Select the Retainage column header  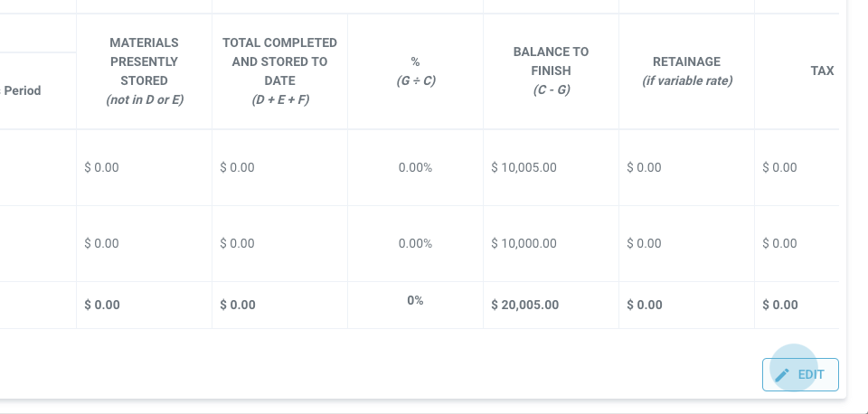coord(686,71)
